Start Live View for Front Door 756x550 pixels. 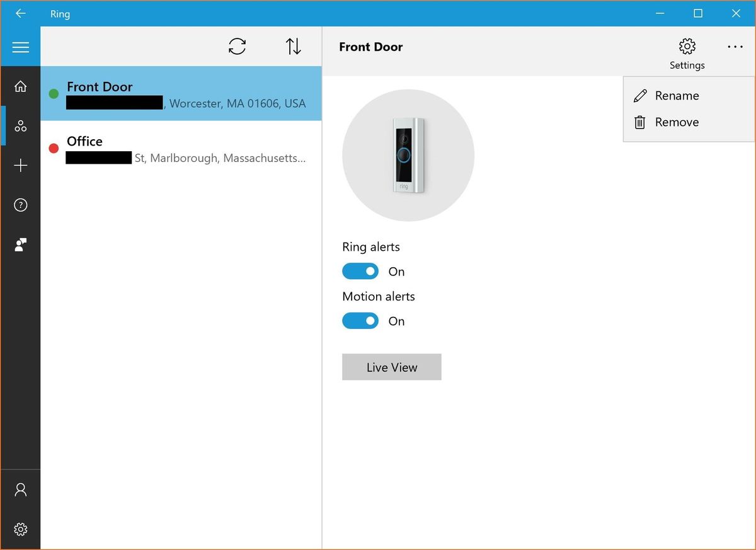click(391, 367)
